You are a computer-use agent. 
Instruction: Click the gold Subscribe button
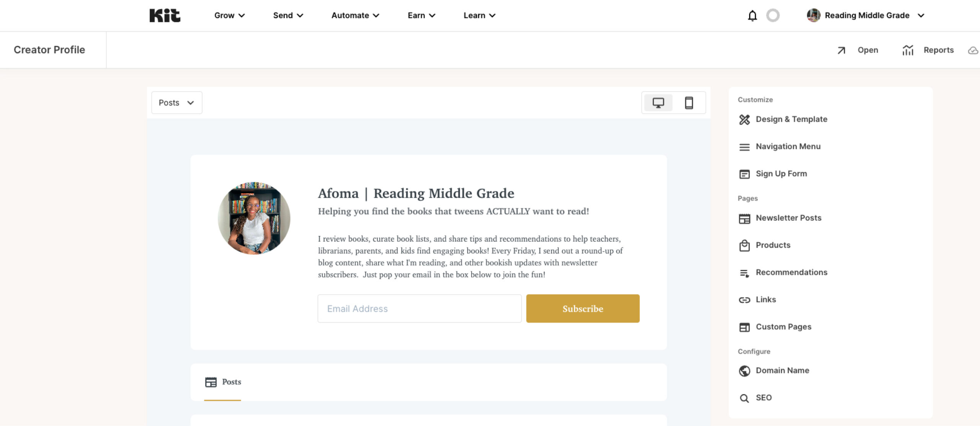click(x=583, y=308)
